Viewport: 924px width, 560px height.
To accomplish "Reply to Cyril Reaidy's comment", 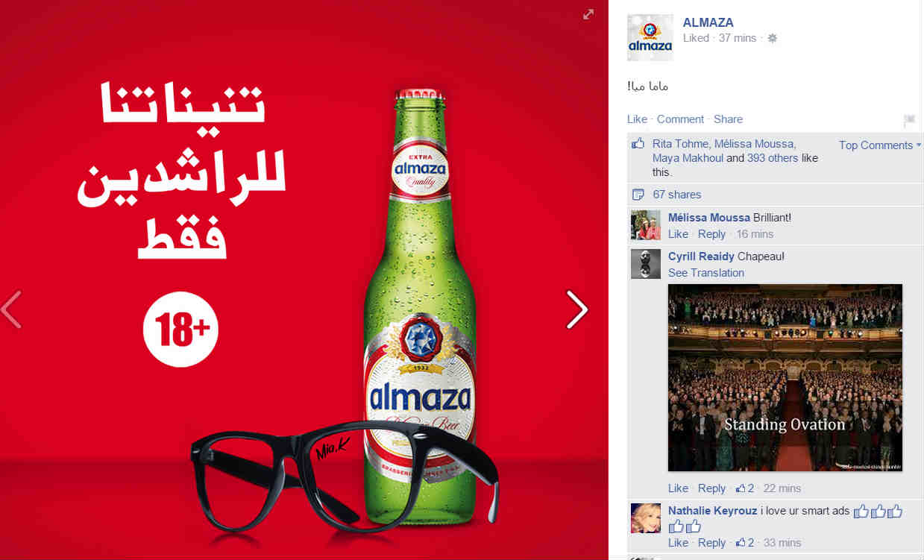I will [x=711, y=488].
